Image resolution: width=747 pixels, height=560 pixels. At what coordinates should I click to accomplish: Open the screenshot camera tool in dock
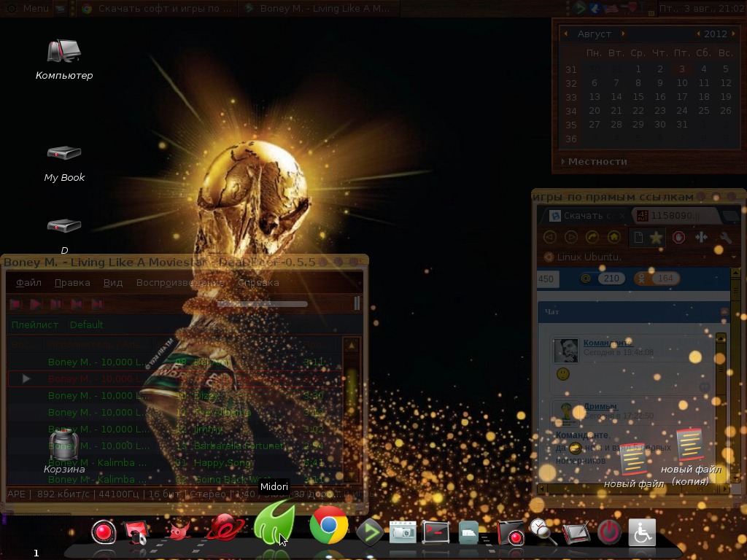[403, 532]
